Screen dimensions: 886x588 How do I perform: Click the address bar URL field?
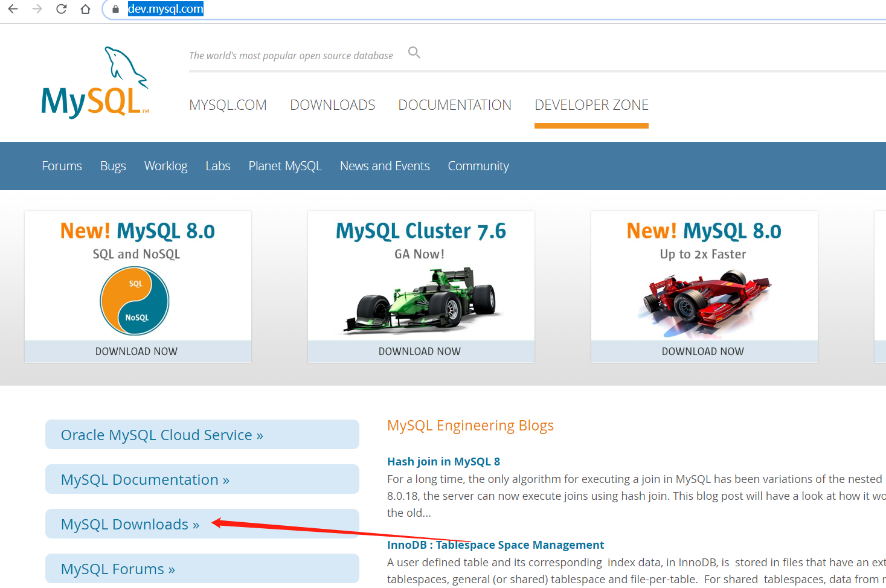tap(165, 9)
